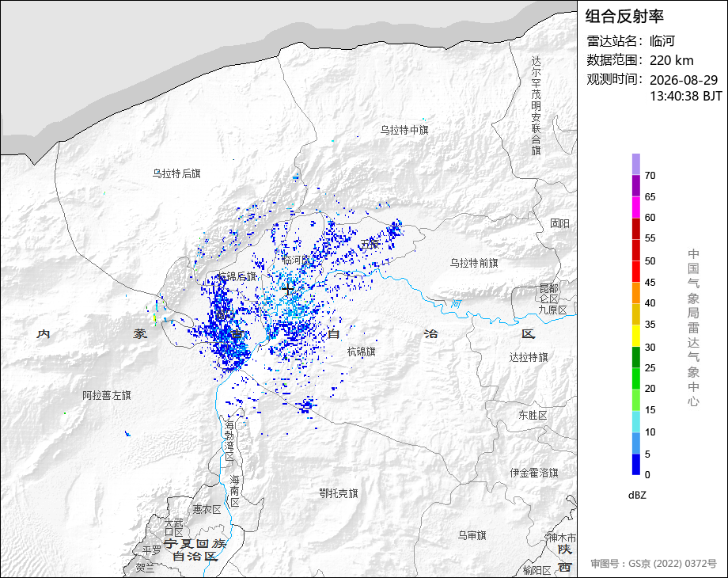
Task: Select the 达拉特旗 map label
Action: 529,357
